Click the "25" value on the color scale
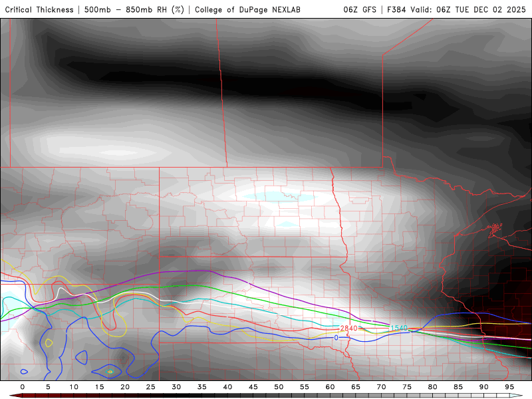532x399 pixels. pos(151,387)
